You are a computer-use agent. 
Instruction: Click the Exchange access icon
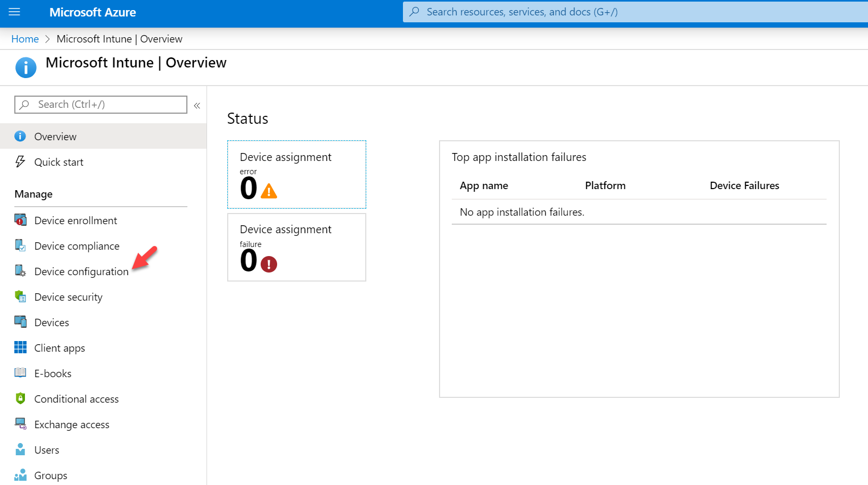pyautogui.click(x=20, y=424)
